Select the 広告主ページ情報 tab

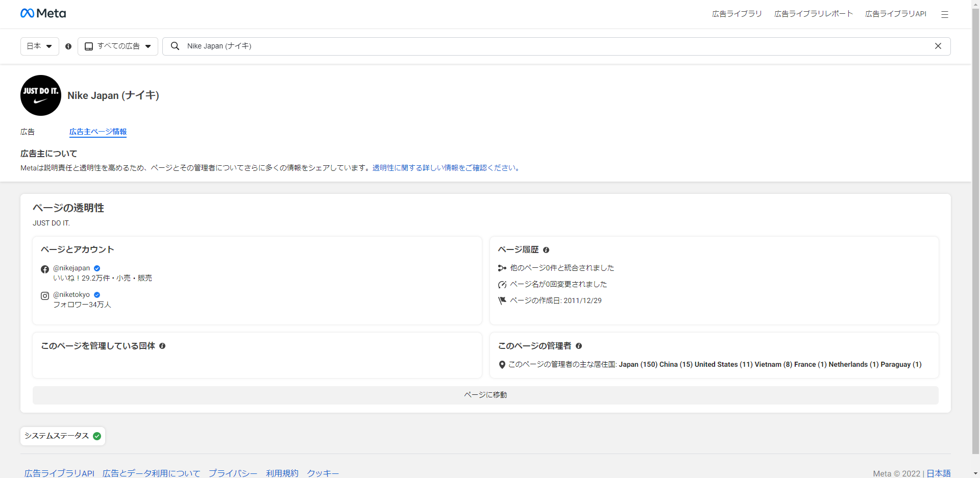[98, 132]
